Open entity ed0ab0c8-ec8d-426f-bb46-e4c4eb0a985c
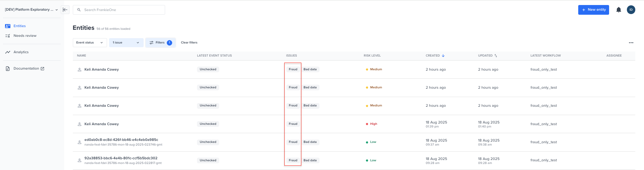 (121, 140)
